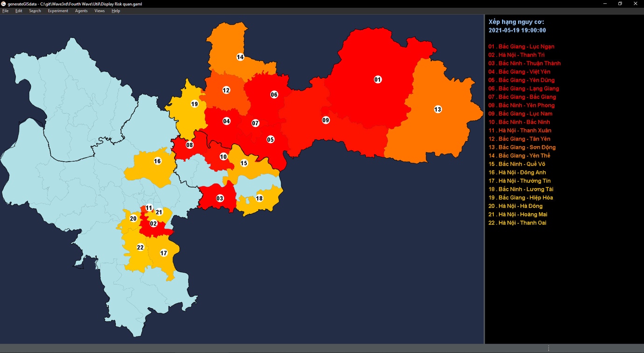Select map marker 09 on the map

pyautogui.click(x=326, y=120)
